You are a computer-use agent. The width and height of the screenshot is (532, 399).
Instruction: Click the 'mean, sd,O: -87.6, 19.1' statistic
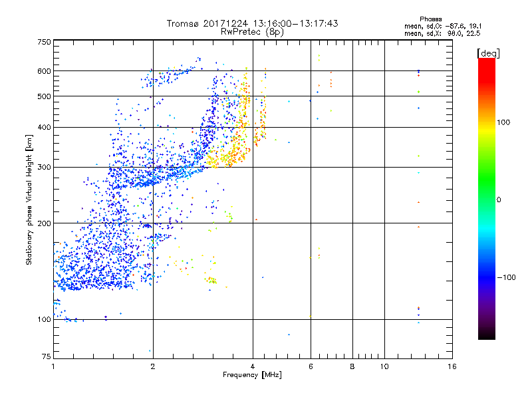coord(443,26)
